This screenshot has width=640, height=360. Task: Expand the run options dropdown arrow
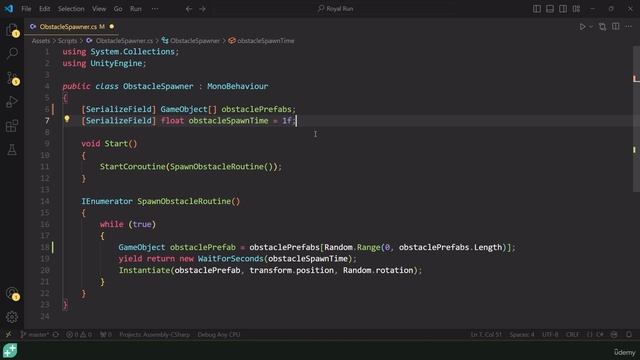tap(591, 27)
